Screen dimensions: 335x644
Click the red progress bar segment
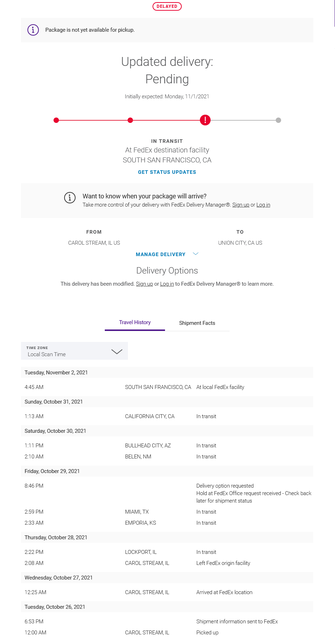tap(93, 120)
